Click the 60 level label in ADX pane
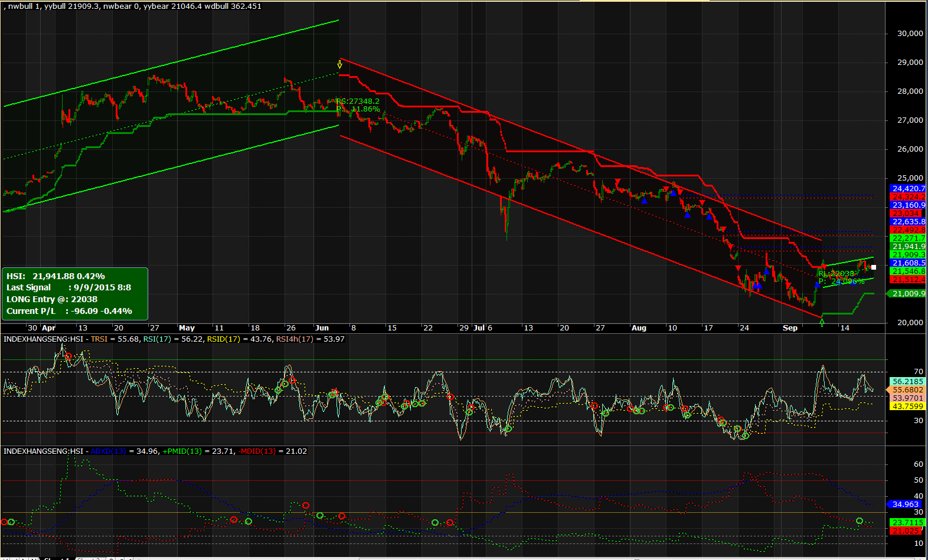This screenshot has width=928, height=560. [x=919, y=464]
